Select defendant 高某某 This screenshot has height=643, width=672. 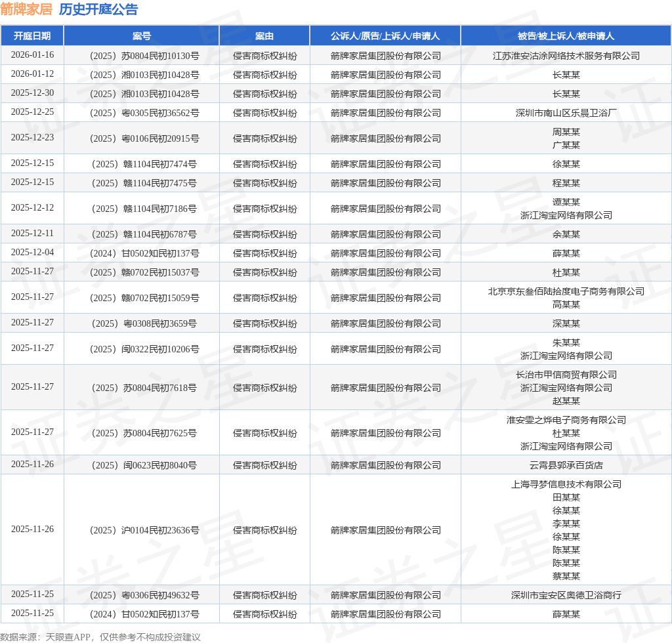(x=566, y=304)
